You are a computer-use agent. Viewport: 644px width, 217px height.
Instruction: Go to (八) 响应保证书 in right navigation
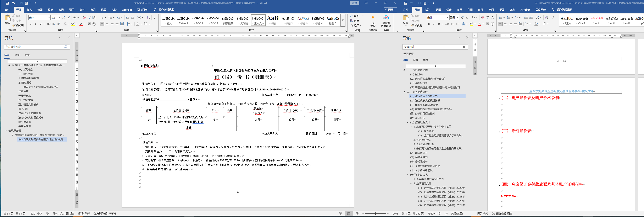[419, 153]
